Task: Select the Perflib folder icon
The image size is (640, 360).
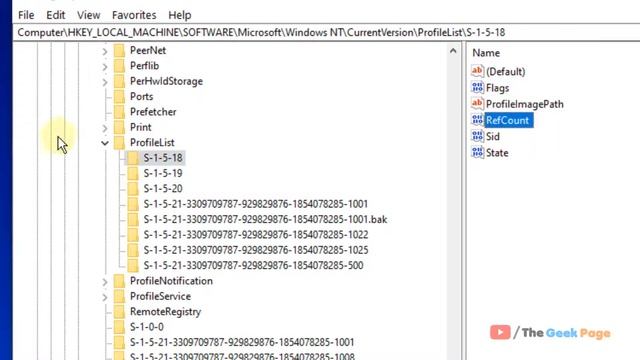Action: pyautogui.click(x=120, y=66)
